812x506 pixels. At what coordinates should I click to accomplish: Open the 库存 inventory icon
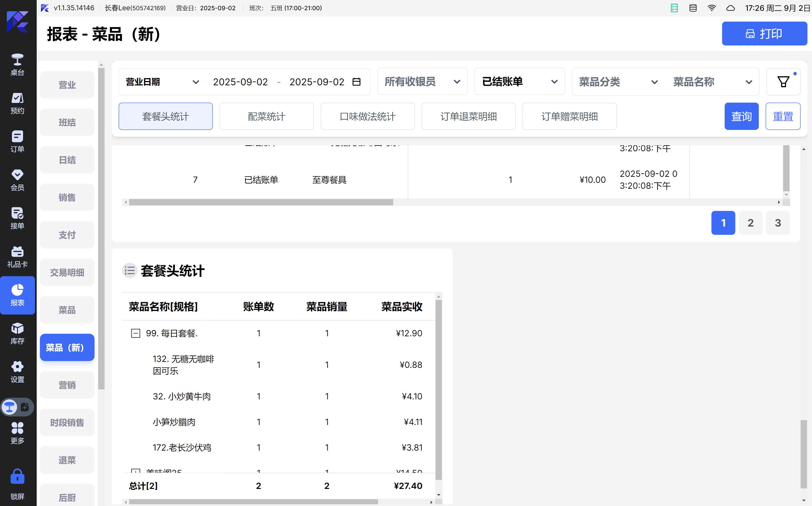pyautogui.click(x=17, y=333)
